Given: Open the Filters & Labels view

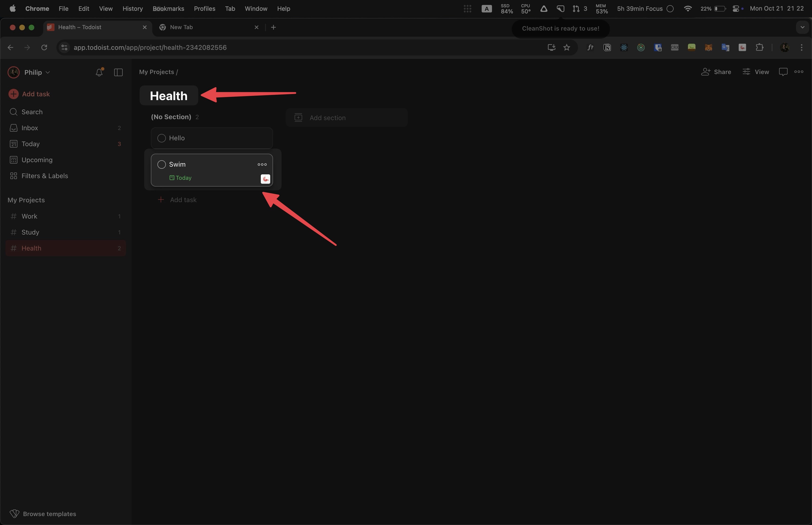Looking at the screenshot, I should click(x=44, y=176).
